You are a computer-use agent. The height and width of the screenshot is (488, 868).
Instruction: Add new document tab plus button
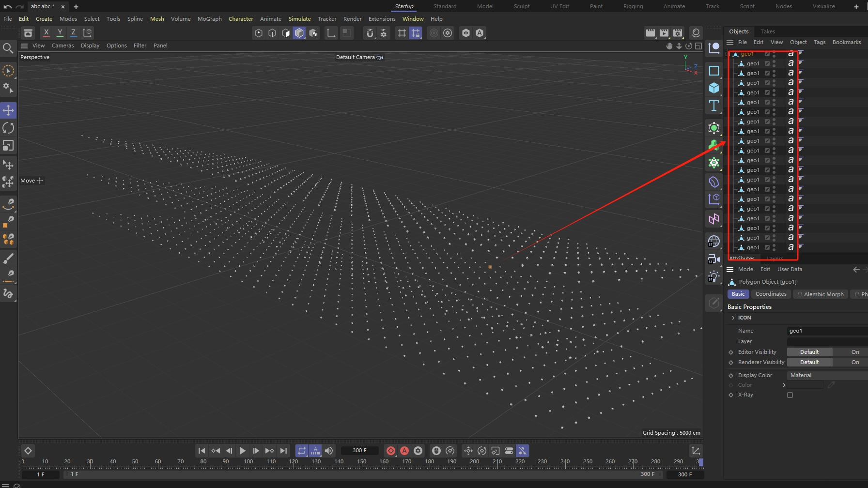point(76,7)
